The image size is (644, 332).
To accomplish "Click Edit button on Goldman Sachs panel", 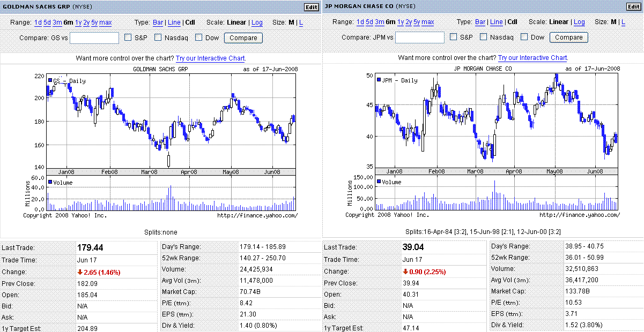I will point(311,7).
